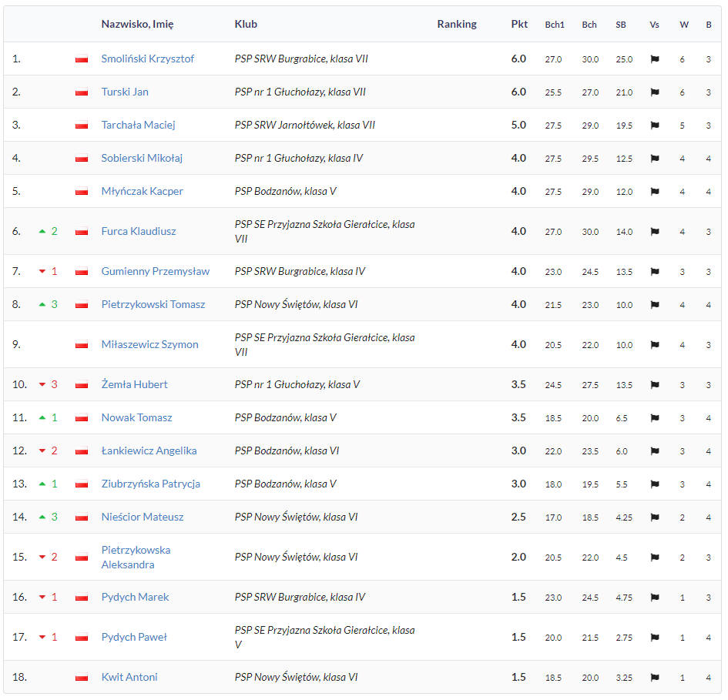The height and width of the screenshot is (700, 728).
Task: Click SB value 3.25 in Kwit Antoni's row
Action: point(624,678)
